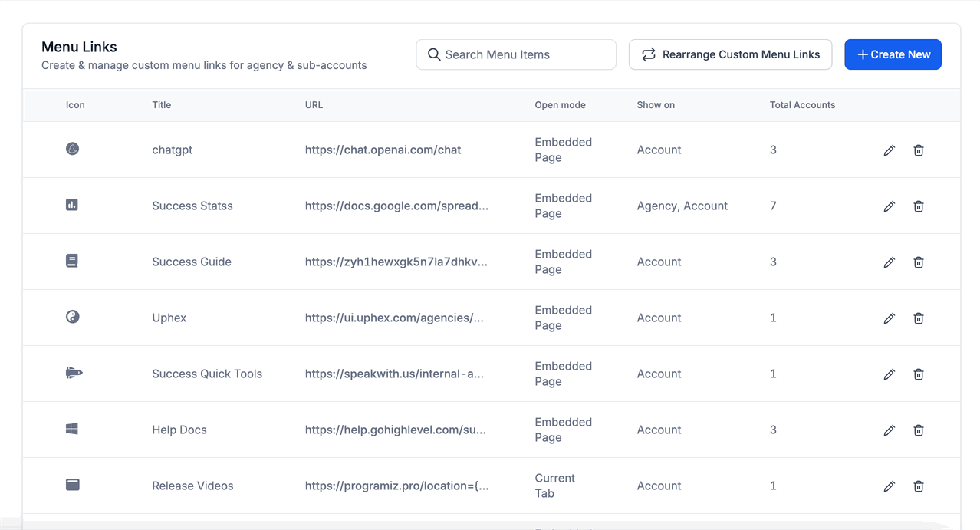Click the Total Accounts column header
This screenshot has width=980, height=530.
[802, 105]
